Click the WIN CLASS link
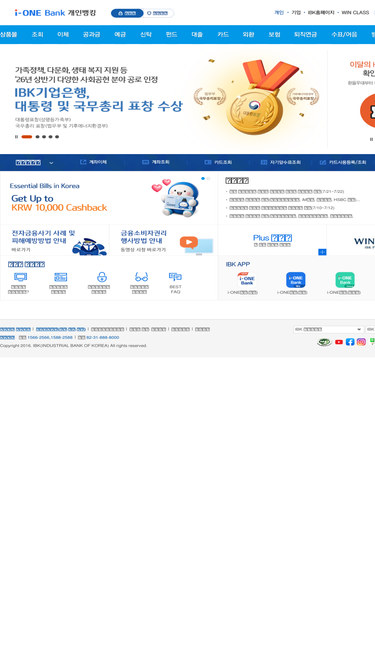375x667 pixels. tap(355, 13)
